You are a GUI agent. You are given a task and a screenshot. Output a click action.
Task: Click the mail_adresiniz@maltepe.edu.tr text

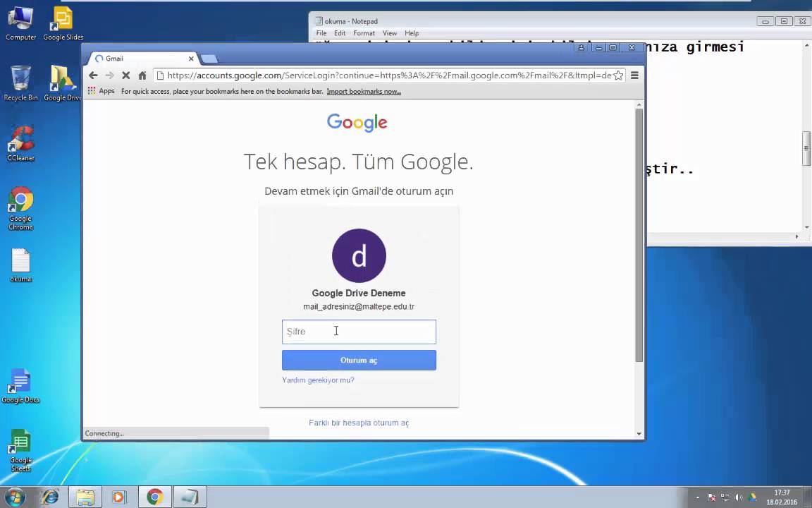[x=359, y=306]
